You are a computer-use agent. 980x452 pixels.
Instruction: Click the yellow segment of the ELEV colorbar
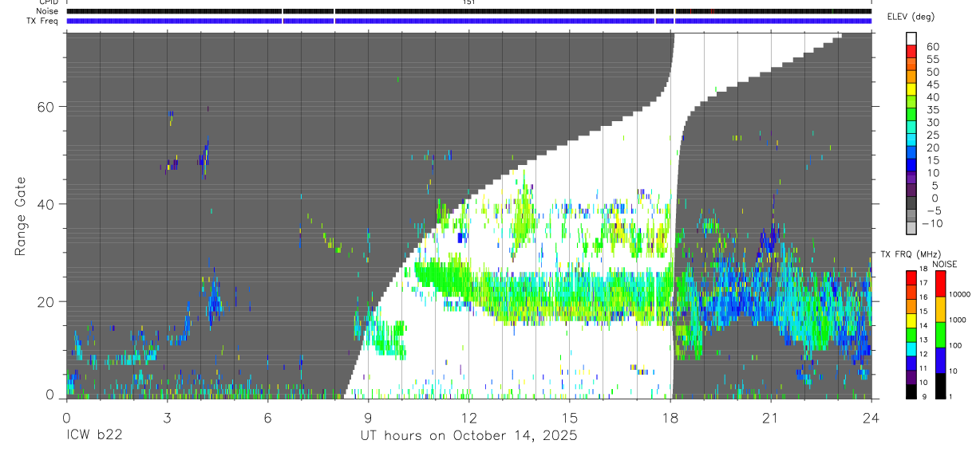911,88
